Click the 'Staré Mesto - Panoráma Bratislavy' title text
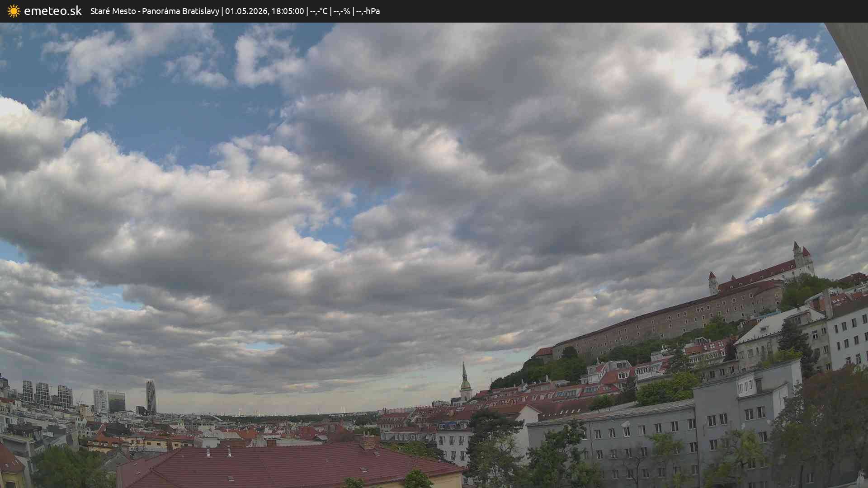The width and height of the screenshot is (868, 488). pyautogui.click(x=155, y=11)
